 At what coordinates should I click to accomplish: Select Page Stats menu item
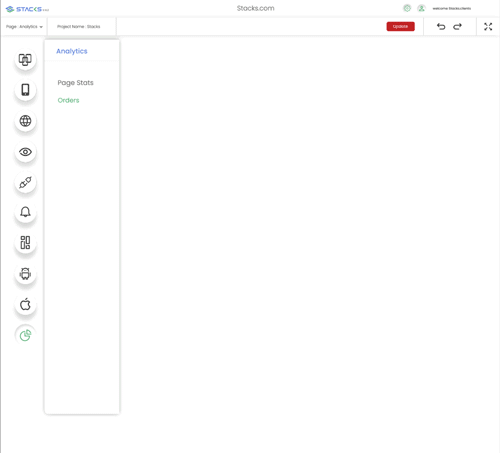click(75, 83)
